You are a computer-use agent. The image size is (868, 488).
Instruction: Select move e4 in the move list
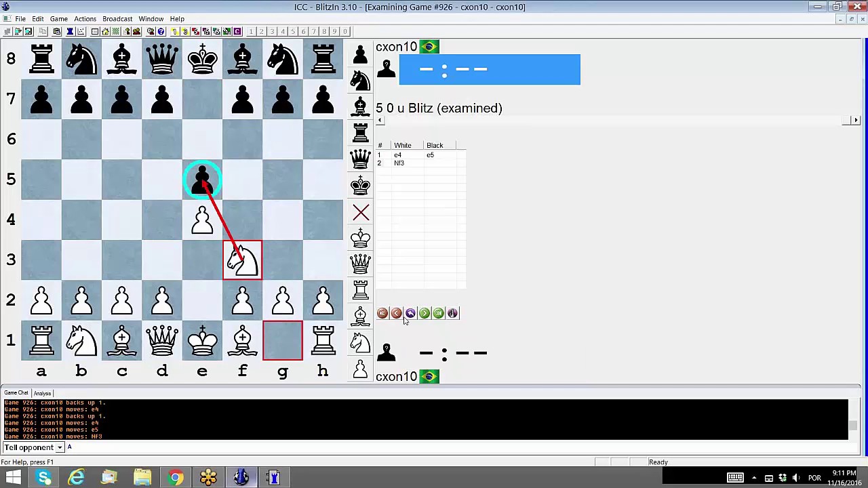pyautogui.click(x=398, y=155)
